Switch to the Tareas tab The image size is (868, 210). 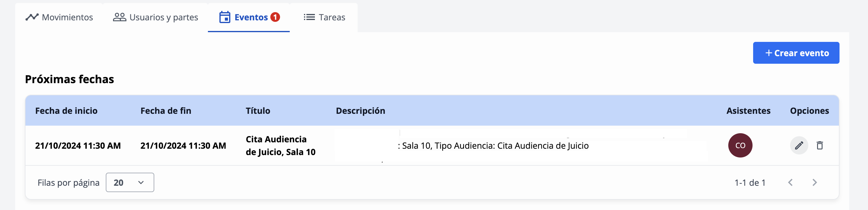tap(324, 17)
